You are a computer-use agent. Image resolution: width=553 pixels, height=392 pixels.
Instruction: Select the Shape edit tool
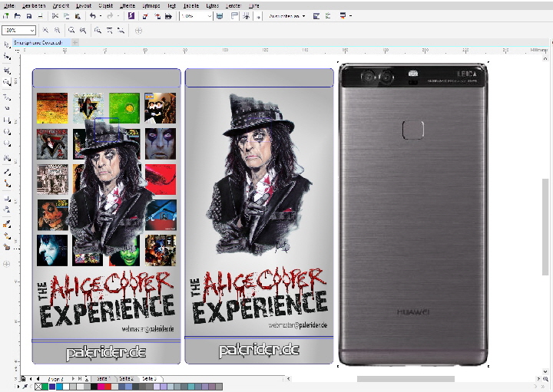7,56
